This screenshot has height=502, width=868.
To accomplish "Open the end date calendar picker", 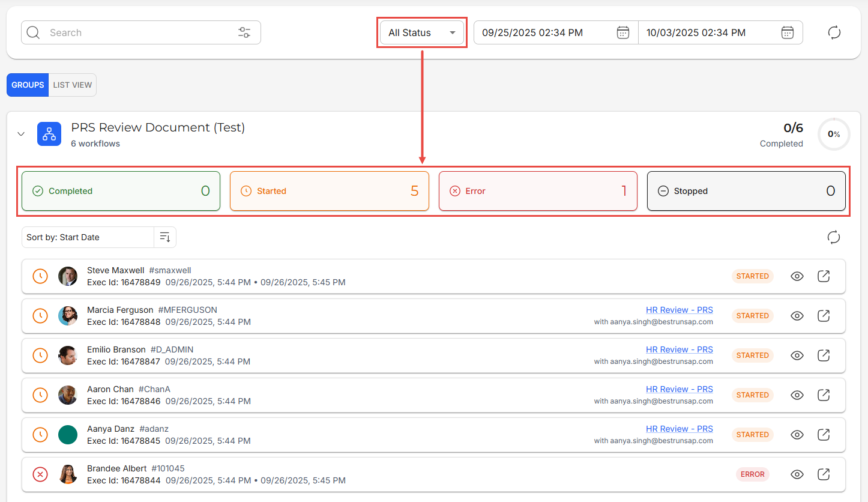I will pos(788,32).
